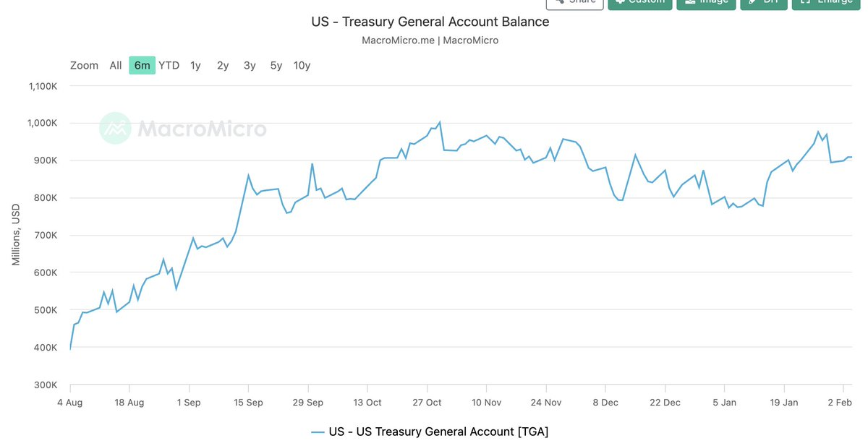868x446 pixels.
Task: Click the chart peak near 27 Oct
Action: (440, 122)
